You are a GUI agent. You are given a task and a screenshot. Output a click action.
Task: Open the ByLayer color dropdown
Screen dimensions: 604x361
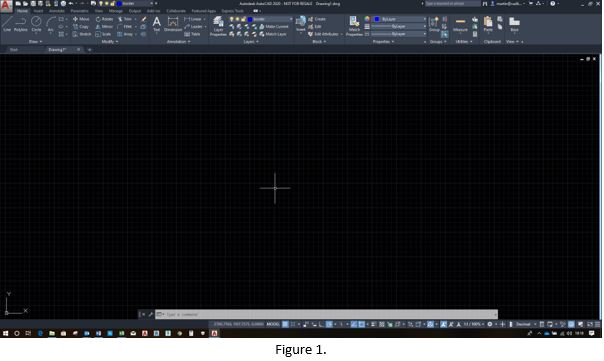tap(400, 19)
